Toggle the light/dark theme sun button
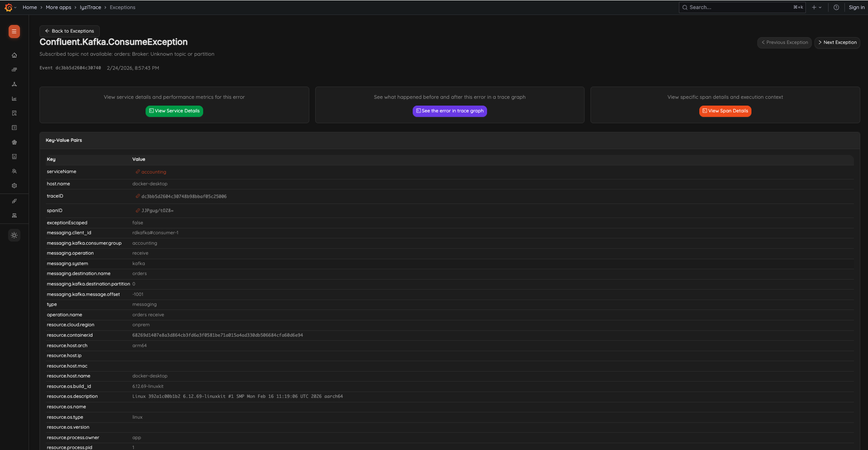868x450 pixels. pyautogui.click(x=14, y=235)
